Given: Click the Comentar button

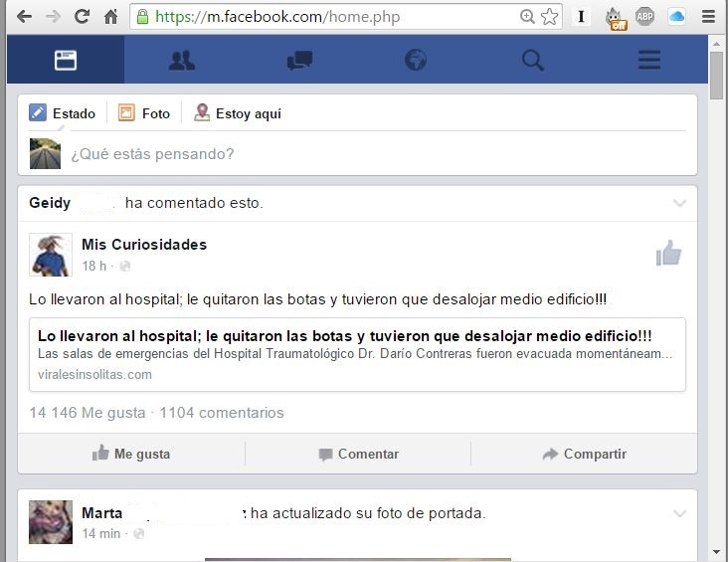Looking at the screenshot, I should click(x=358, y=454).
